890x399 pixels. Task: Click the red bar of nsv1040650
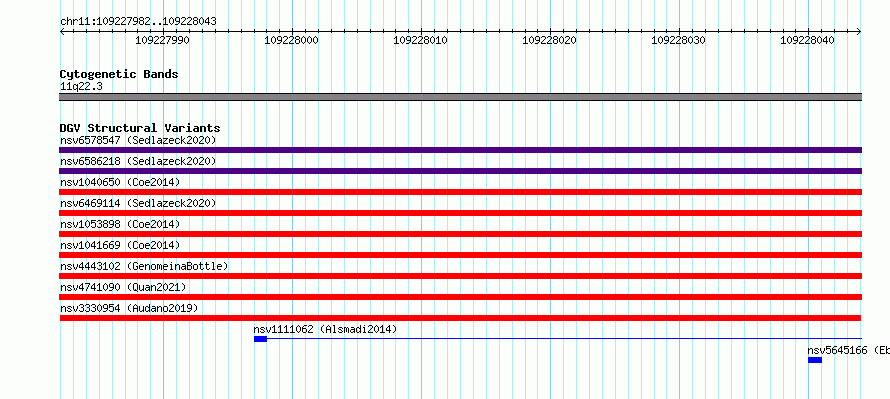coord(460,192)
